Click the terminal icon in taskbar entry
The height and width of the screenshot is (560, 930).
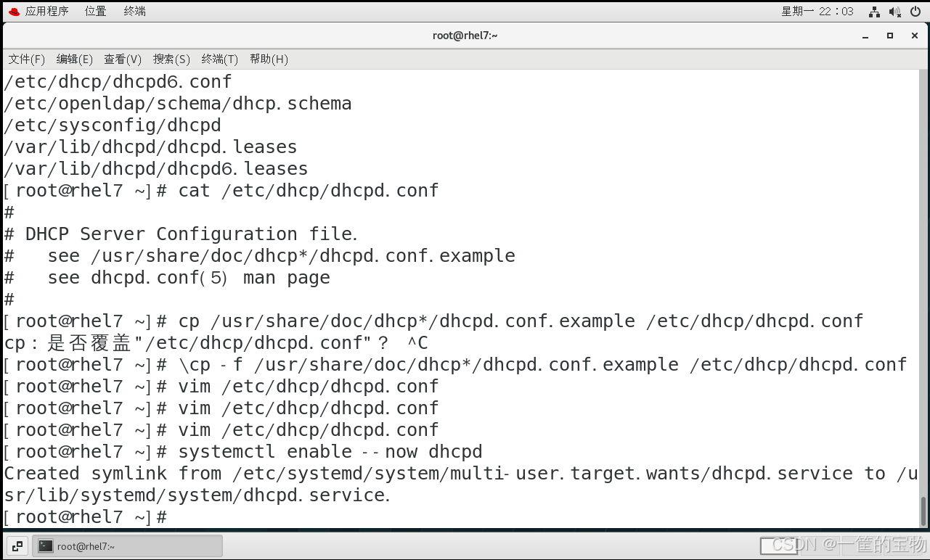coord(46,546)
